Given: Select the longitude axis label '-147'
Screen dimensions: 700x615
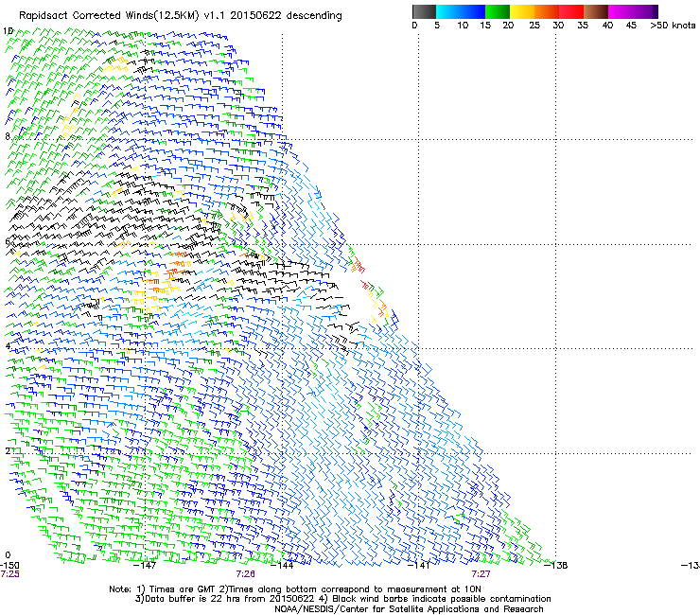Looking at the screenshot, I should tap(146, 566).
